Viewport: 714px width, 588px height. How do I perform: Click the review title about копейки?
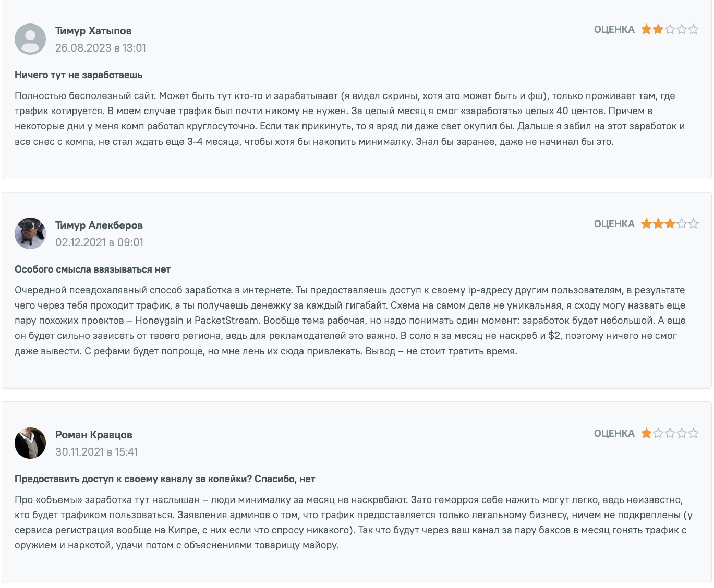pos(165,479)
